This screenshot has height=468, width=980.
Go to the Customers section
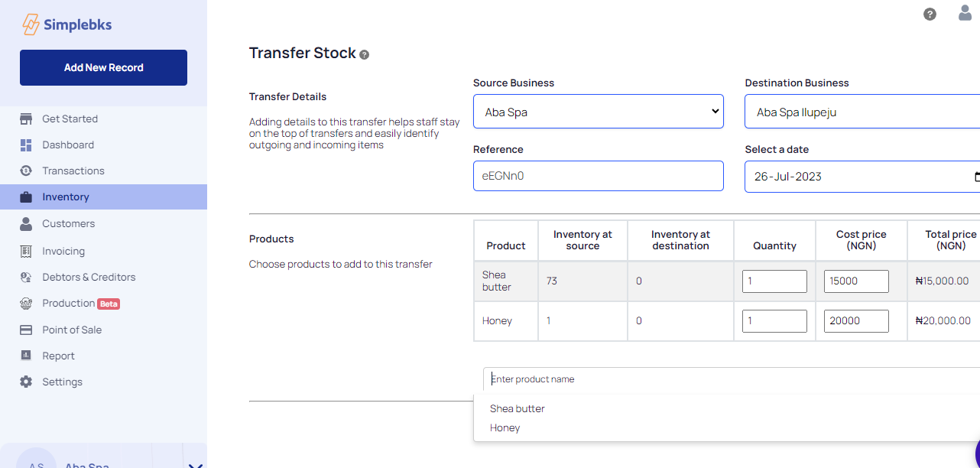[x=69, y=223]
